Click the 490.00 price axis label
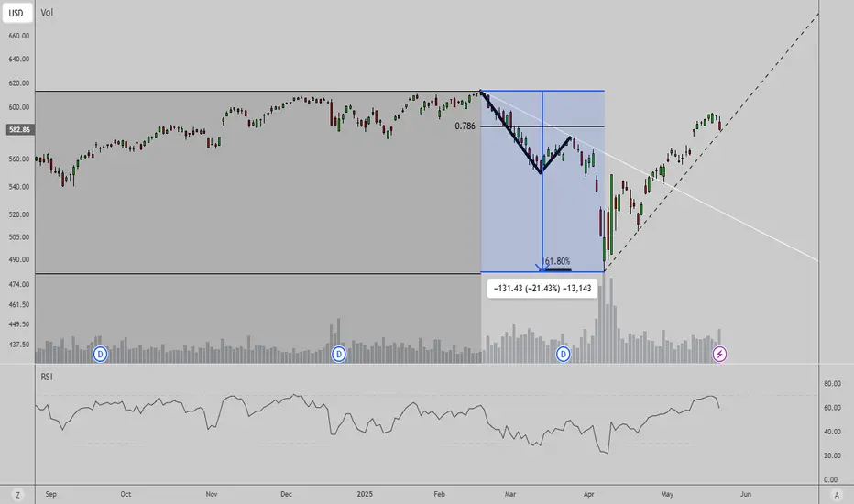Screen dimensions: 854x504 19,260
